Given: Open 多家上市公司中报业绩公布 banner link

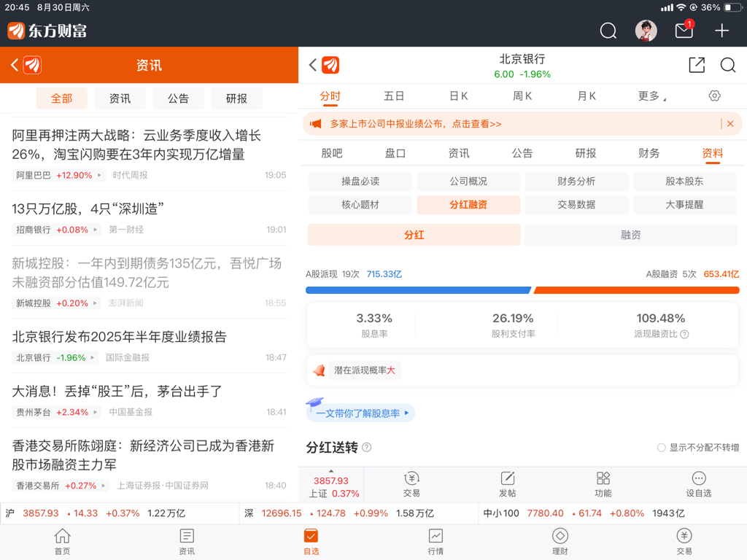Looking at the screenshot, I should [x=415, y=124].
